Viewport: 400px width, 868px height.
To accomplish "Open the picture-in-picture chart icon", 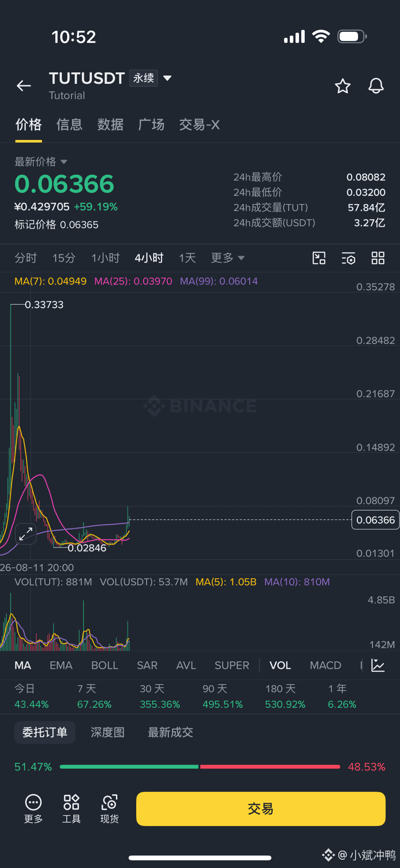I will point(319,258).
